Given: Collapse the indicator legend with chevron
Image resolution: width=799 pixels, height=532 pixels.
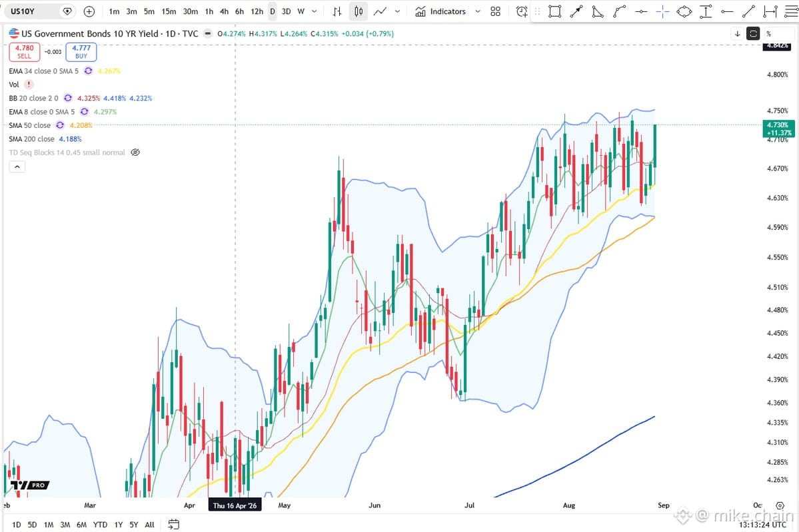Looking at the screenshot, I should click(17, 166).
